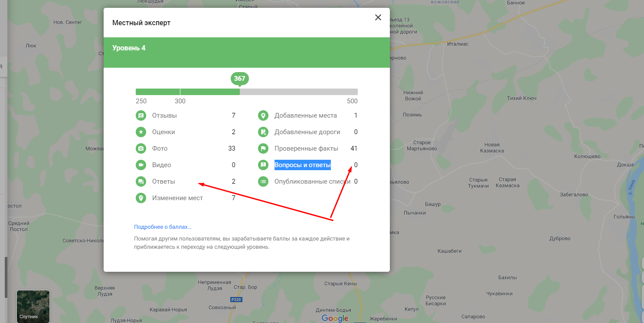Click Каравай-Норья on the map
The width and height of the screenshot is (644, 323).
pyautogui.click(x=168, y=310)
